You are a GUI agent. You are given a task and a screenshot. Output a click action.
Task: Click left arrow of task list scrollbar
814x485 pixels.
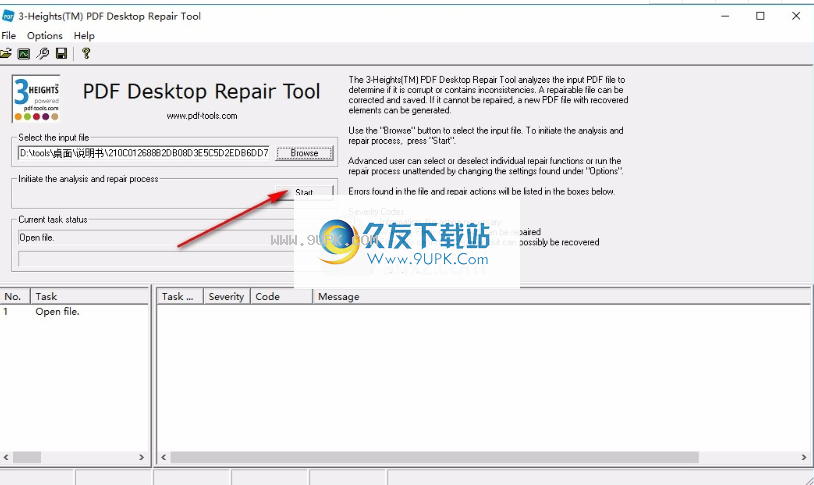6,457
